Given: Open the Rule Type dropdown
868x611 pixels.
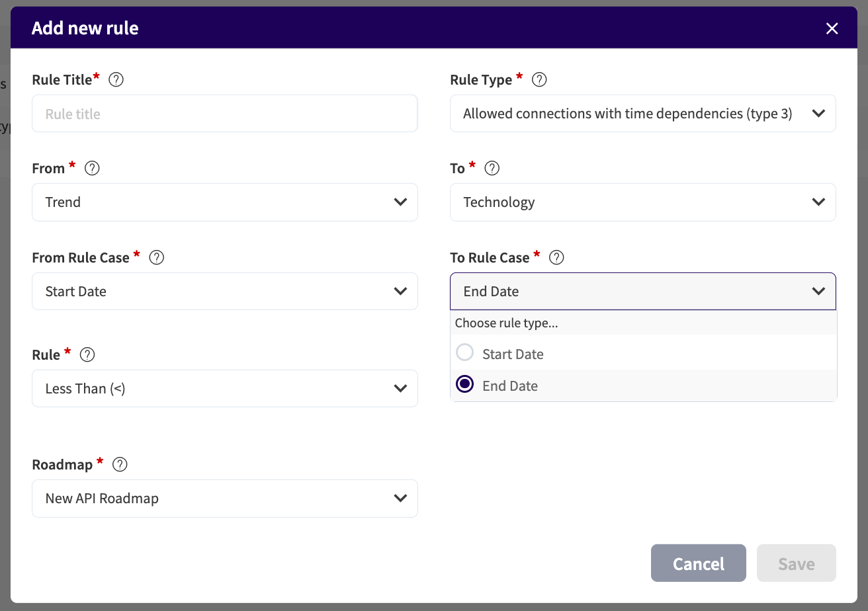Looking at the screenshot, I should [643, 114].
